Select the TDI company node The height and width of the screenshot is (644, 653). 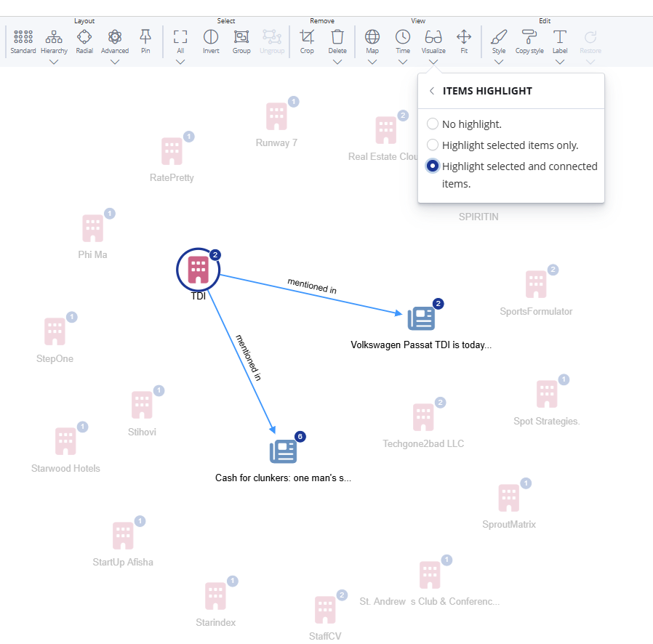198,269
